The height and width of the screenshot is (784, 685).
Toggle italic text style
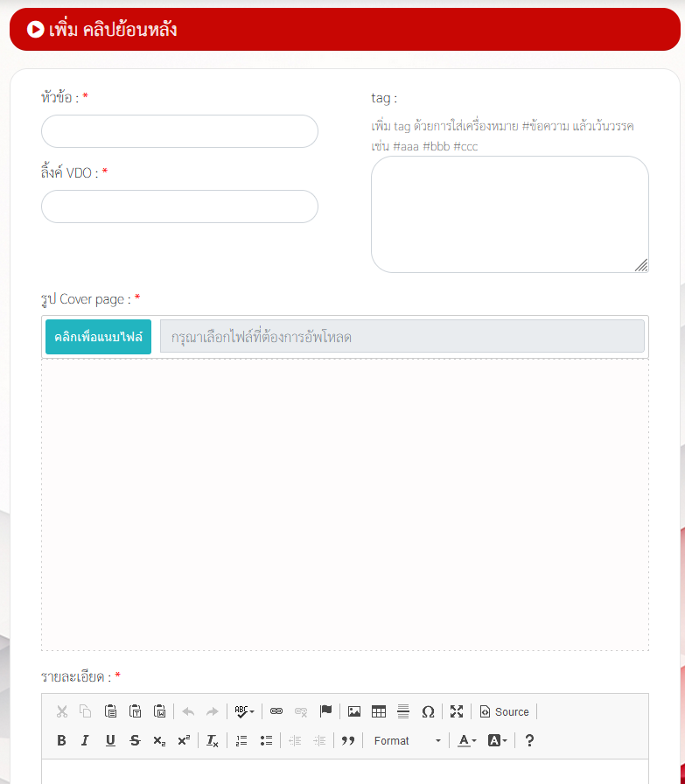(x=85, y=740)
